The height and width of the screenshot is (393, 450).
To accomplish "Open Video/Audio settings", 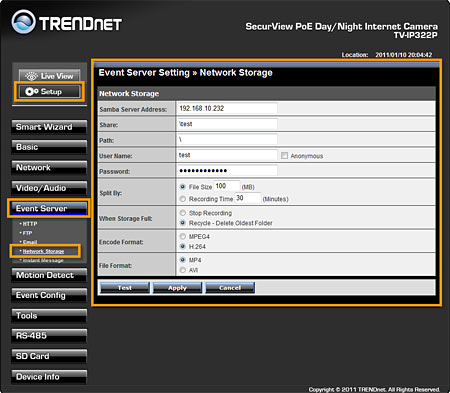I will pos(49,188).
